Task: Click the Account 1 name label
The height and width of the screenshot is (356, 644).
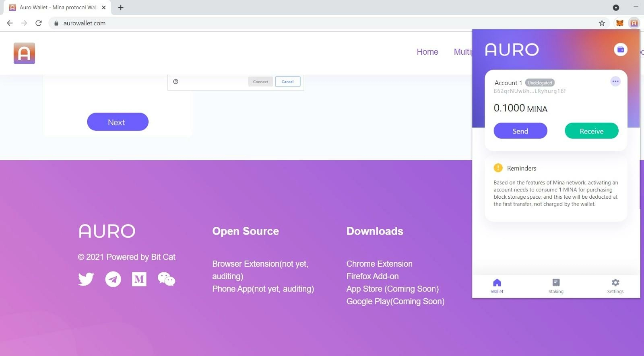Action: 508,83
